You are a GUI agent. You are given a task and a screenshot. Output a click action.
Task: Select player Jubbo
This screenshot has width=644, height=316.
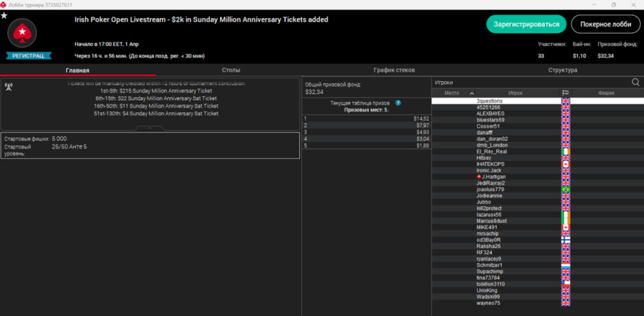[x=484, y=202]
